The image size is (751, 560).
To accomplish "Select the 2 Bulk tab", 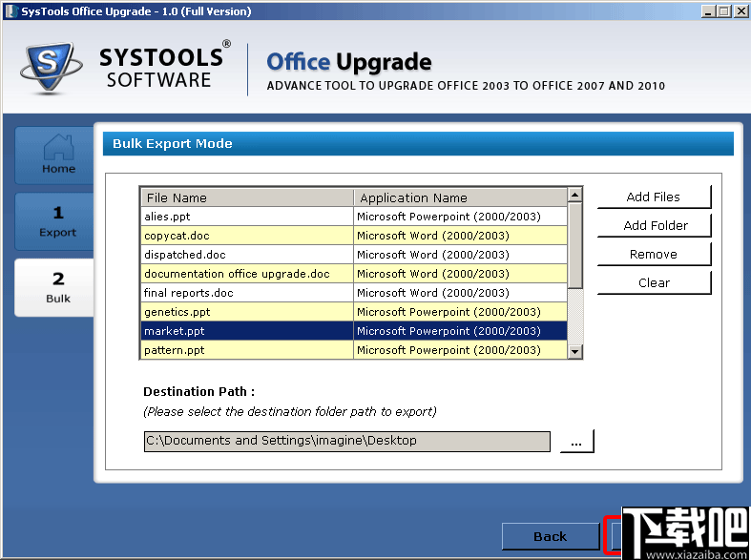I will click(54, 288).
